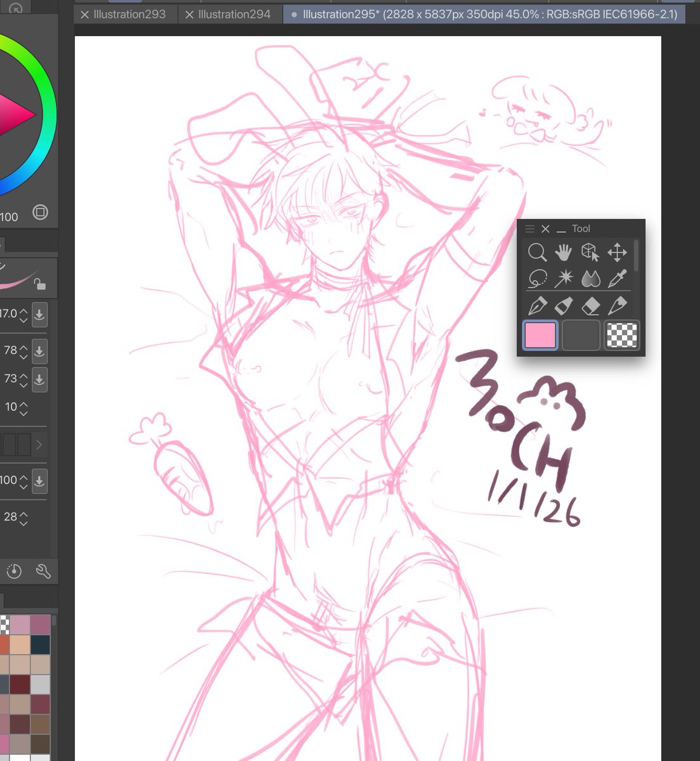Expand the brush shape chevron arrow
The image size is (700, 761).
39,445
